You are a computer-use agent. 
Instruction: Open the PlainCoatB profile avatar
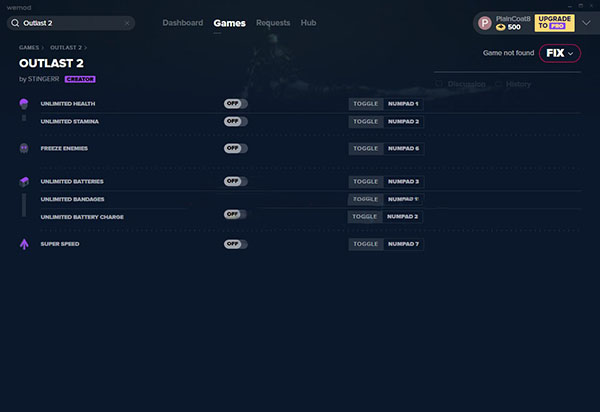pyautogui.click(x=485, y=22)
